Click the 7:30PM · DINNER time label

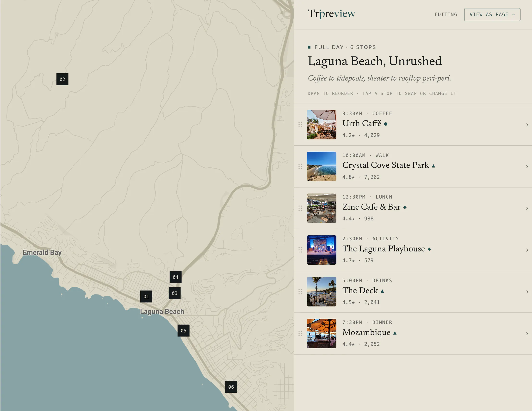(x=367, y=322)
